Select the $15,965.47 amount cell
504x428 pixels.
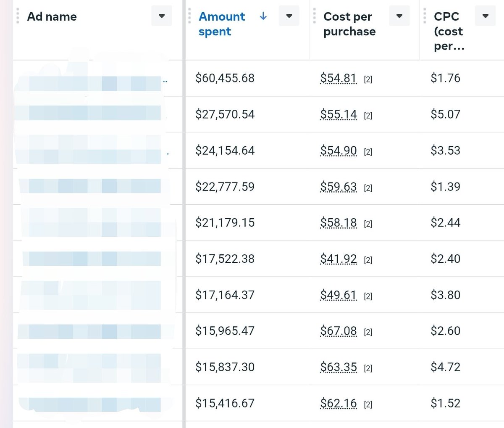click(225, 331)
